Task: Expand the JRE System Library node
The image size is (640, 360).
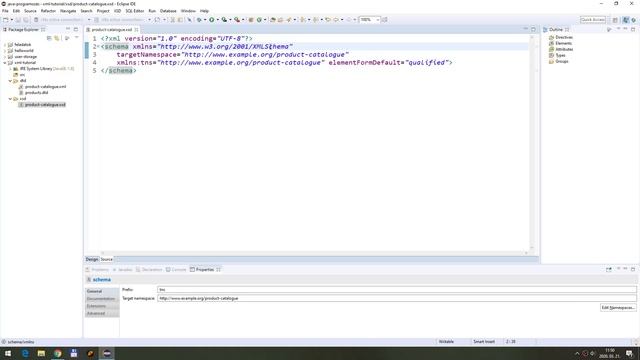Action: point(11,69)
